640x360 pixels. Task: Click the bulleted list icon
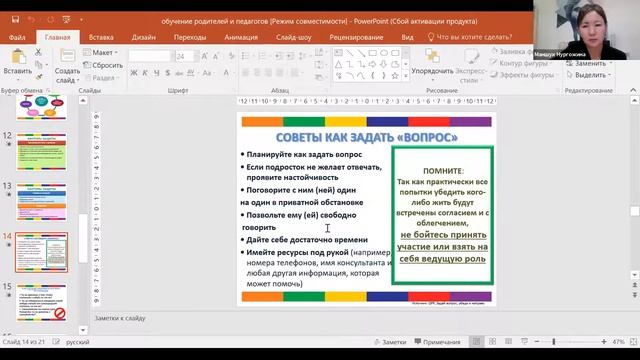pyautogui.click(x=245, y=56)
